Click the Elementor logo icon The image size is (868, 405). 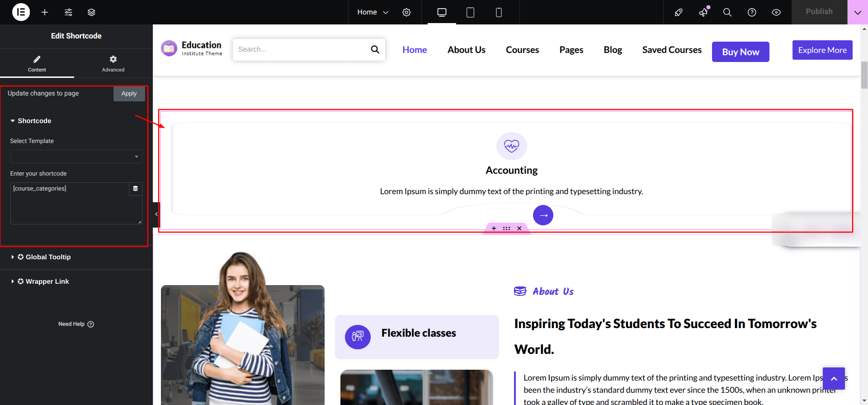pos(21,12)
